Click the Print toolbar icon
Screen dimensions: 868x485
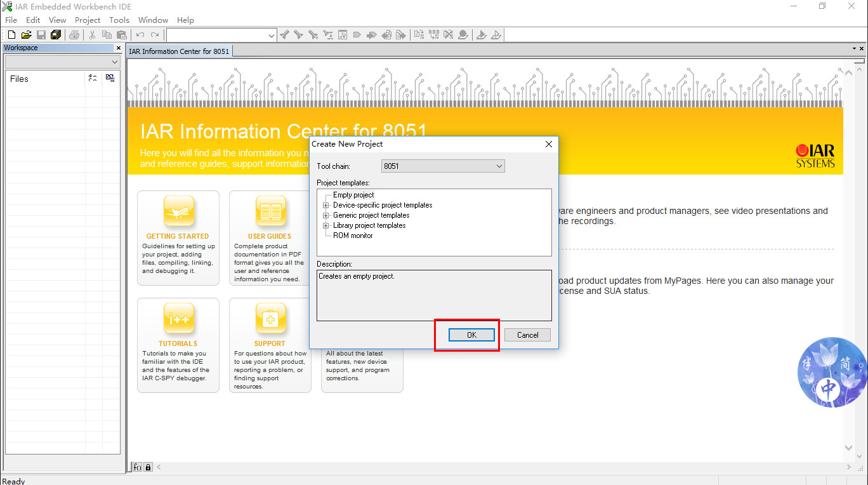[x=74, y=35]
